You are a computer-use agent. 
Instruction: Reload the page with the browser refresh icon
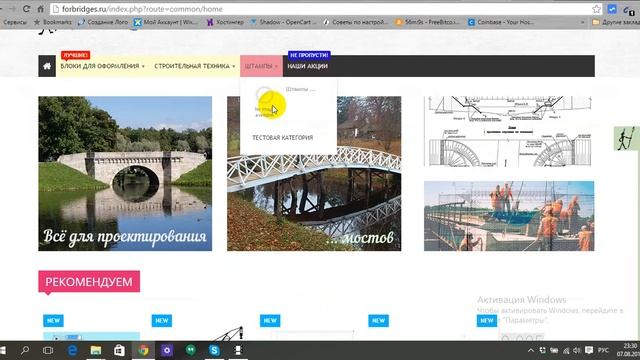26,9
